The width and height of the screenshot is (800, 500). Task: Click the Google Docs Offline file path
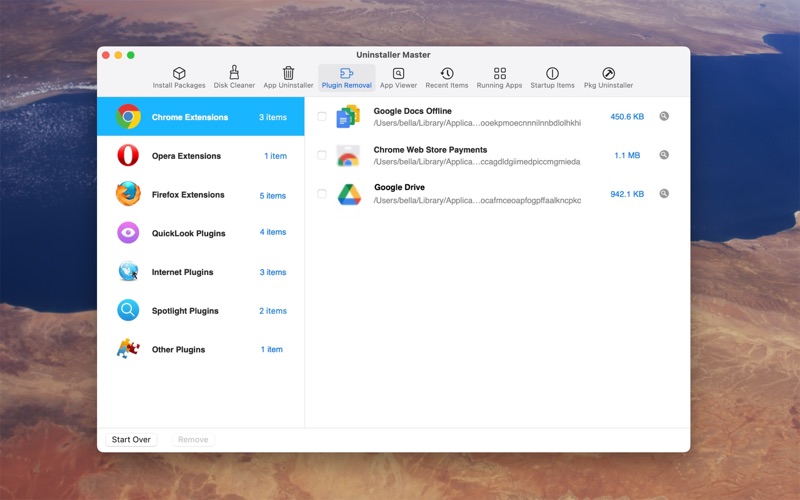(x=477, y=123)
